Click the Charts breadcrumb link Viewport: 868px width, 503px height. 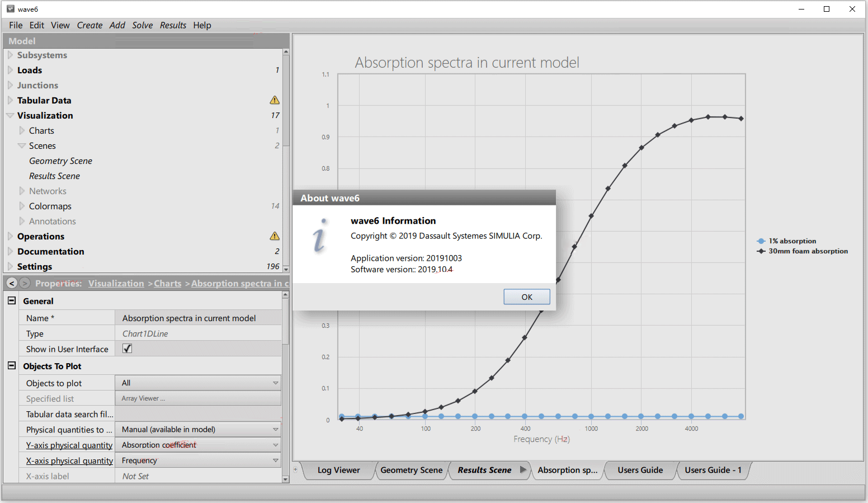[167, 284]
